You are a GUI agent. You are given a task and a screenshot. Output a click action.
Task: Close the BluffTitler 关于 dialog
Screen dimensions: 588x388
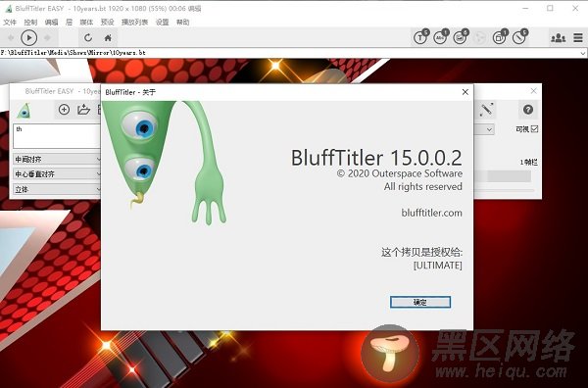pyautogui.click(x=465, y=92)
